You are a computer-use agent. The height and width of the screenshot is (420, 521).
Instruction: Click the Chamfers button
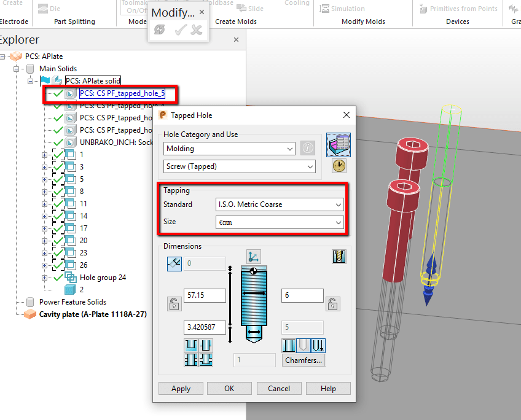303,360
